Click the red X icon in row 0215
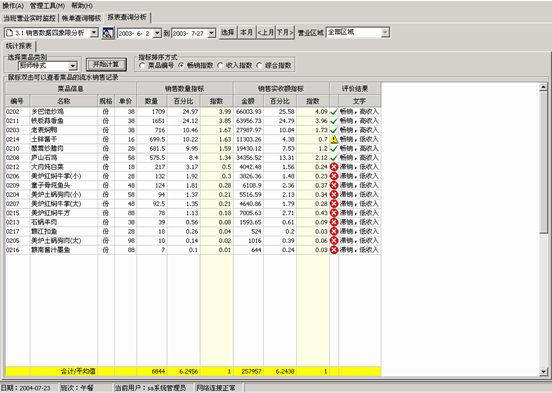This screenshot has width=552, height=393. tap(334, 213)
